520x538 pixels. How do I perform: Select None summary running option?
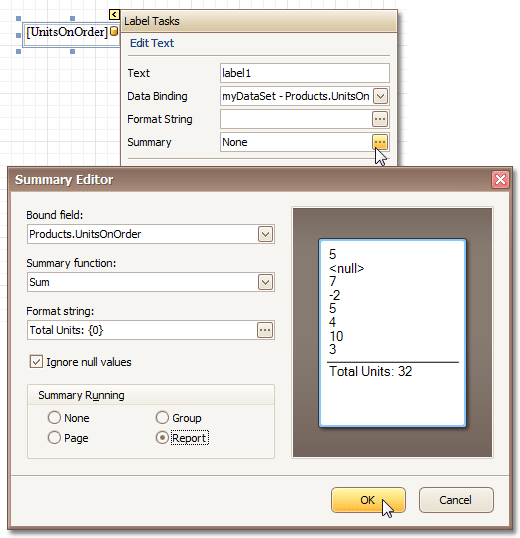[x=54, y=418]
